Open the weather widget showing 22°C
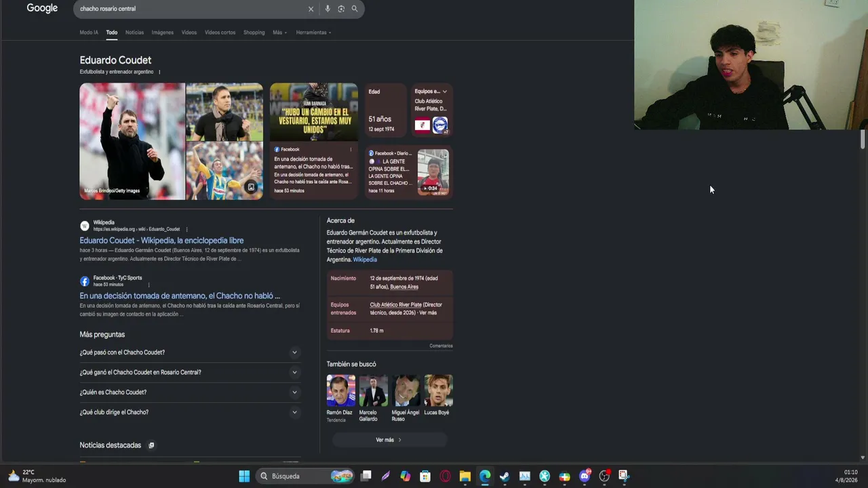 (x=37, y=476)
